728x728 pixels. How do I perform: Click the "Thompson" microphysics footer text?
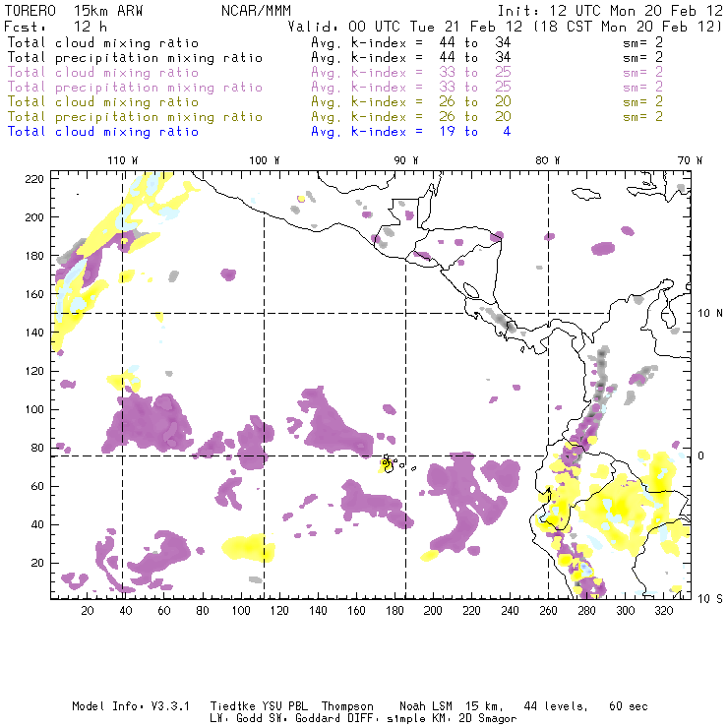[x=347, y=706]
